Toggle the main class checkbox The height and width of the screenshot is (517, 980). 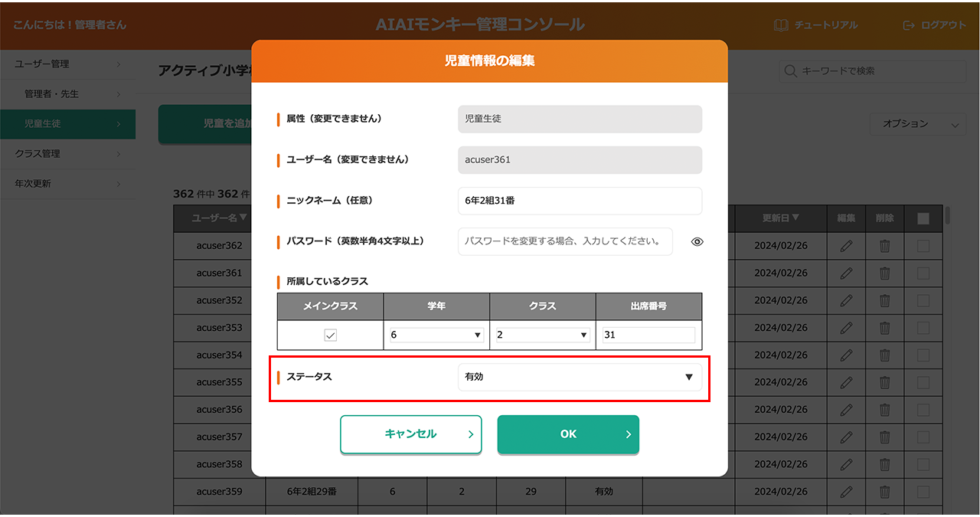330,335
